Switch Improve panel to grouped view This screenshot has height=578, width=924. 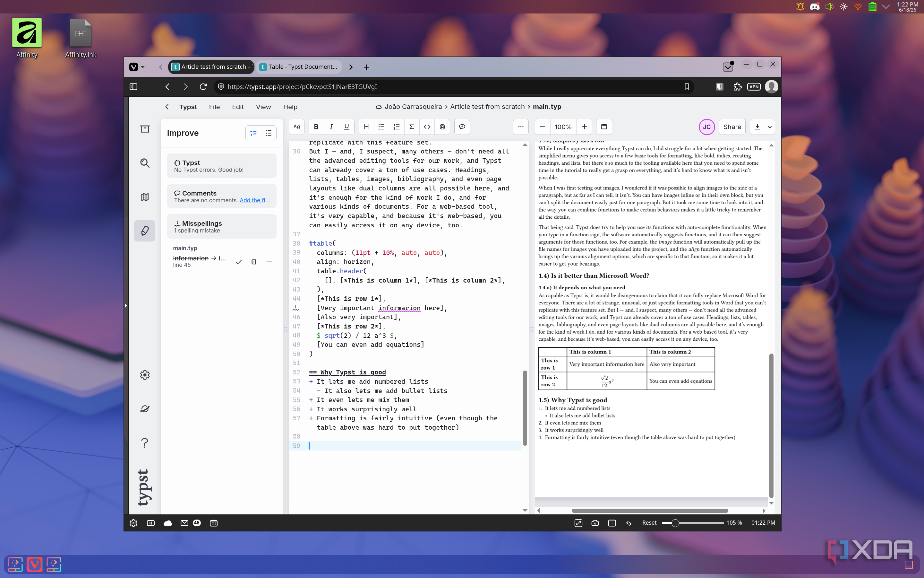tap(253, 133)
